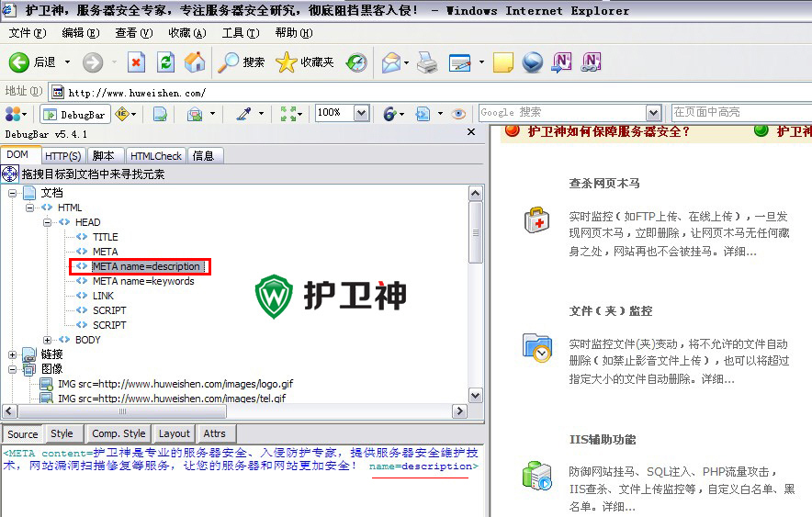
Task: Refresh the page with green arrows icon
Action: tap(165, 62)
